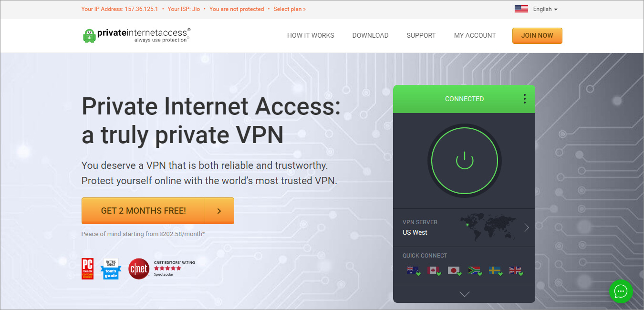
Task: Follow the Select plan link
Action: pyautogui.click(x=290, y=9)
